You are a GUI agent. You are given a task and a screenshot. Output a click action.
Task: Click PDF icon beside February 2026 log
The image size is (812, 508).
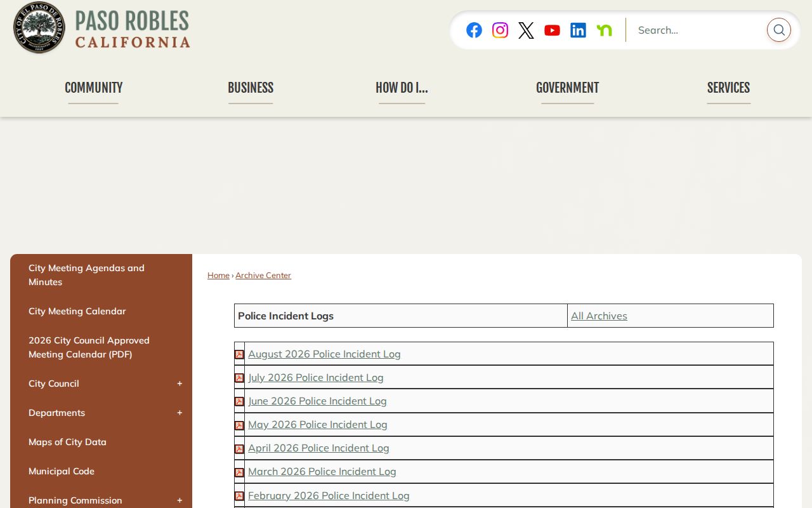pos(239,496)
